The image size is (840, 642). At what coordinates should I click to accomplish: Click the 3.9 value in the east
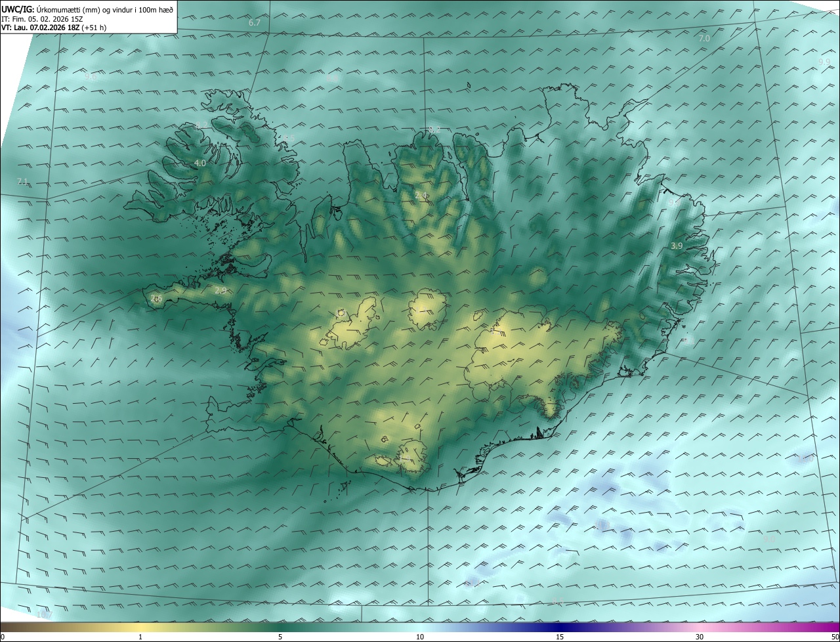point(677,246)
